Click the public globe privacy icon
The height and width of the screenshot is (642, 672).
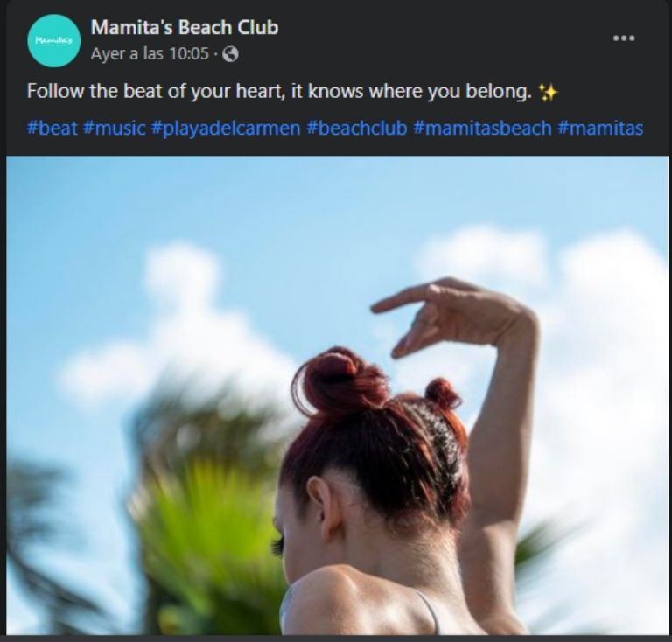(x=231, y=54)
